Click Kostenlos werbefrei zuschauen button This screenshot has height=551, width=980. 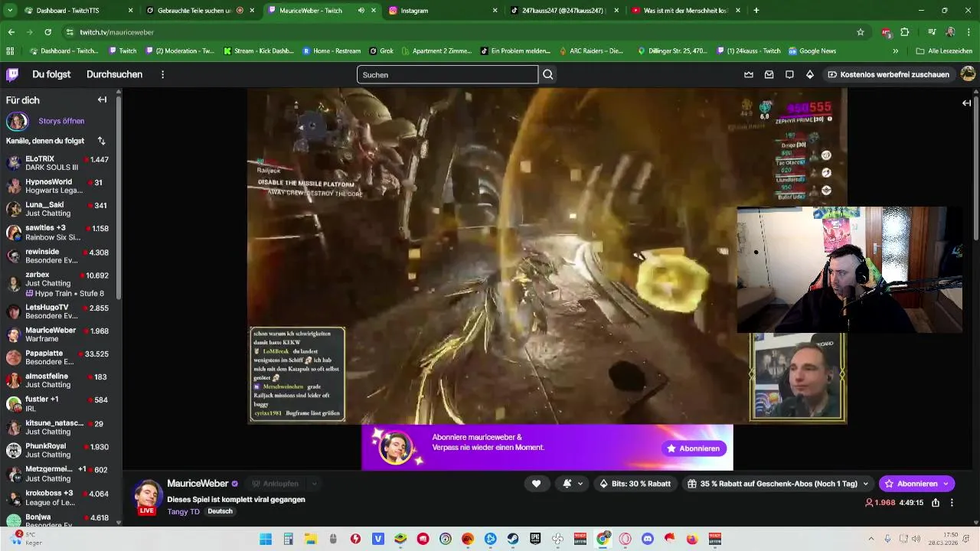(x=888, y=74)
